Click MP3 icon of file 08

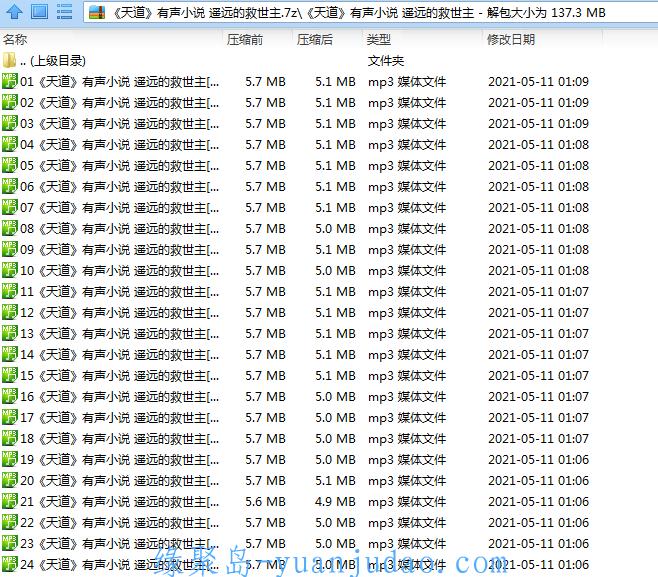click(x=10, y=228)
